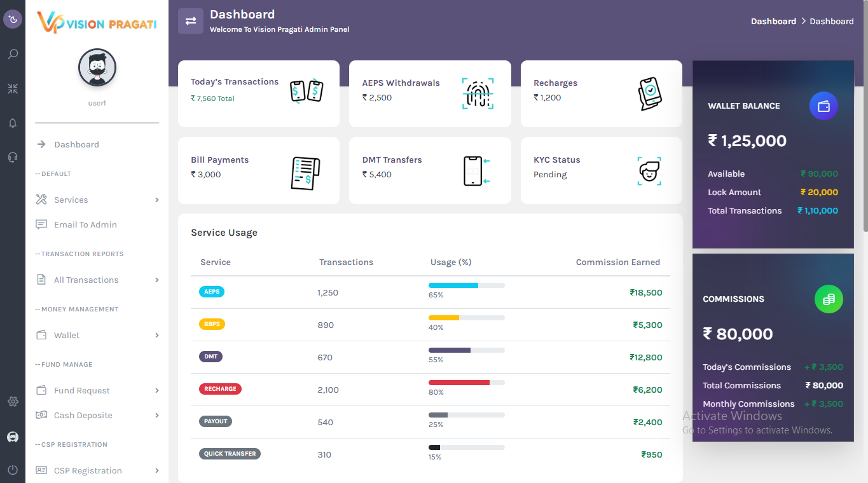The height and width of the screenshot is (483, 868).
Task: Click the AEPS service badge
Action: click(x=212, y=292)
